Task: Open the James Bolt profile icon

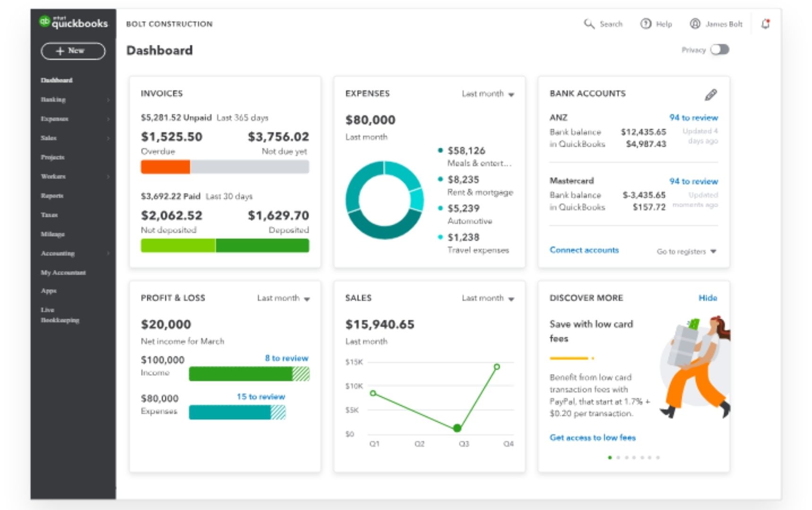Action: tap(695, 24)
